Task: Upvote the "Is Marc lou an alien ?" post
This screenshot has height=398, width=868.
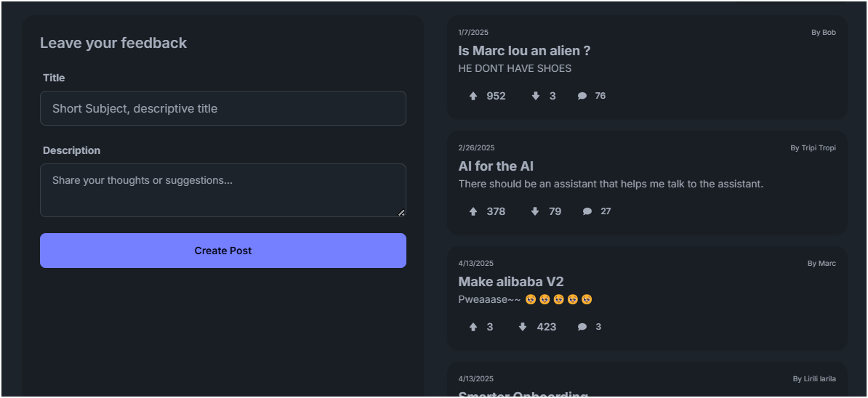Action: pyautogui.click(x=486, y=96)
